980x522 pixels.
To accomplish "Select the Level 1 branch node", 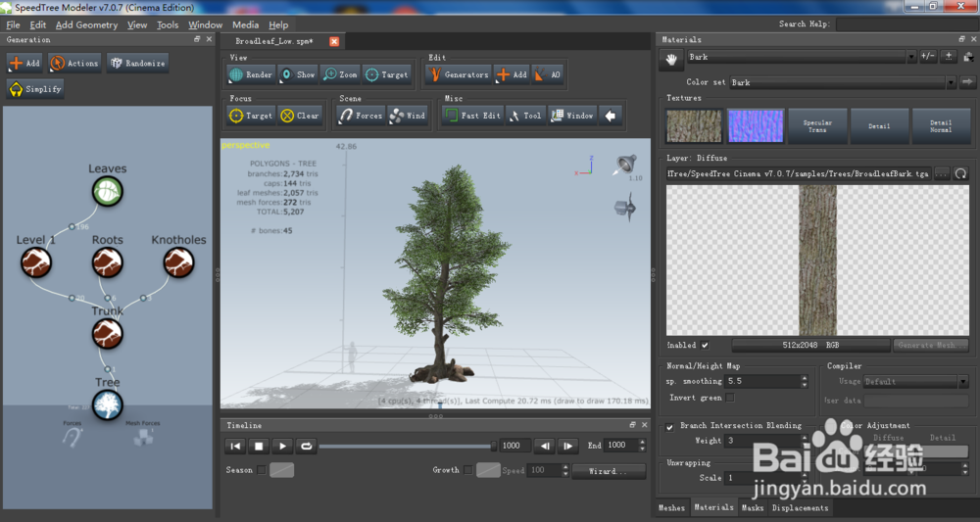I will tap(35, 262).
